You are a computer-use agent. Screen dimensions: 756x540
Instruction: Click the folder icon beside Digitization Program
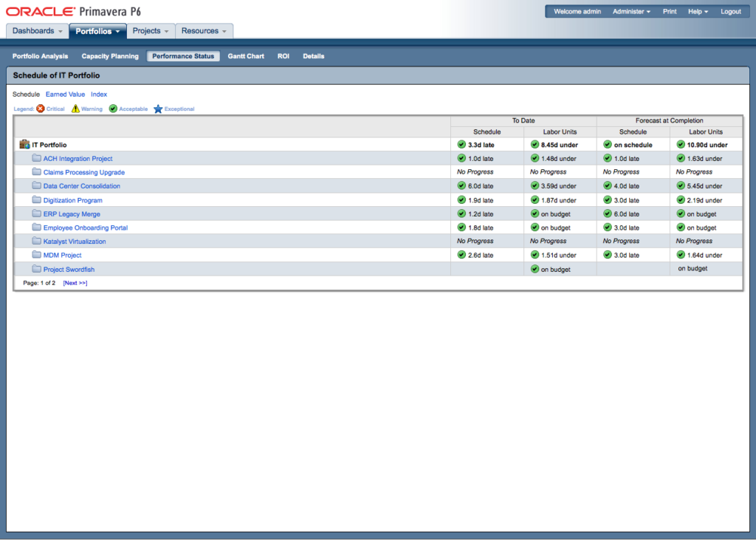pyautogui.click(x=36, y=199)
